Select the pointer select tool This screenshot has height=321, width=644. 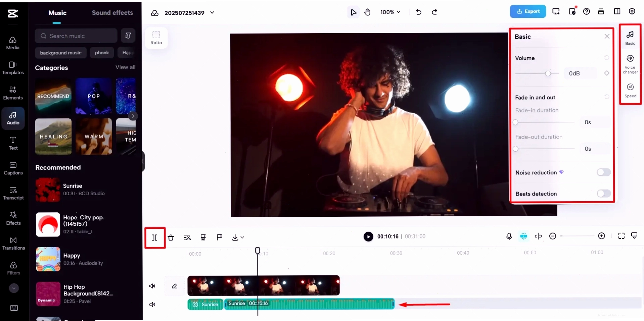pos(353,12)
